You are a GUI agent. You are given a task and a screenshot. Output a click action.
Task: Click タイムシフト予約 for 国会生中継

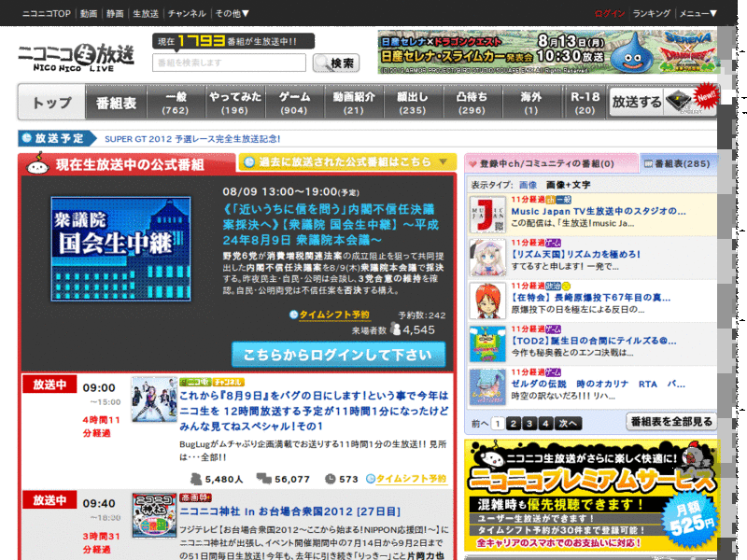(x=334, y=315)
